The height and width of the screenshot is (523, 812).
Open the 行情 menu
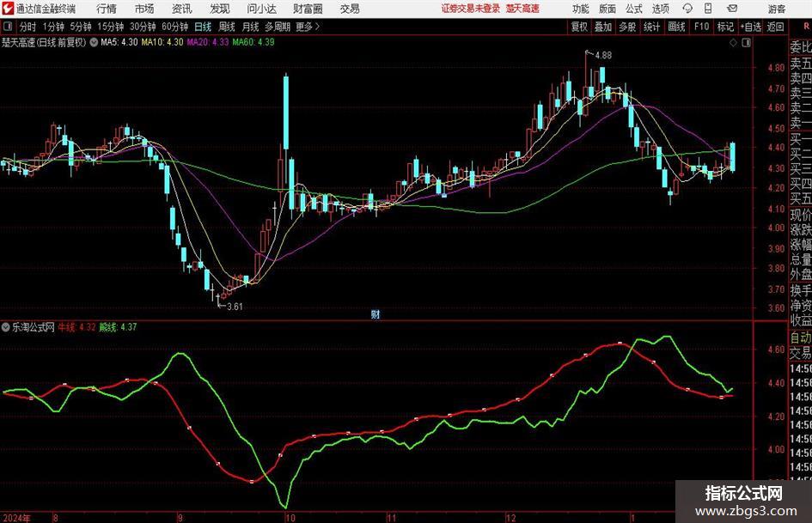[107, 9]
